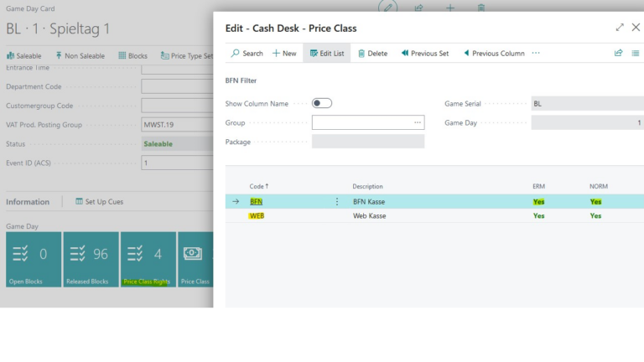
Task: Click ERM Yes value for BFN row
Action: [x=538, y=201]
